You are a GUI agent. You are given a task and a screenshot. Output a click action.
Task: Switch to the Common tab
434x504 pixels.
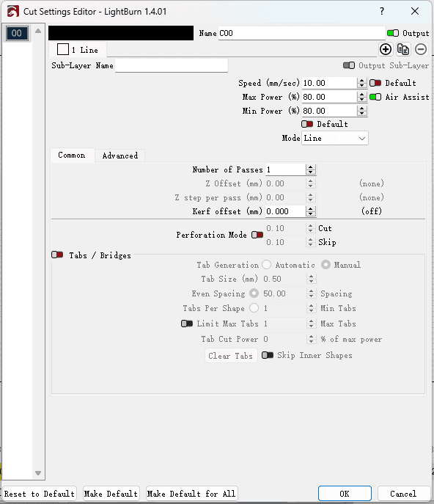(x=72, y=156)
